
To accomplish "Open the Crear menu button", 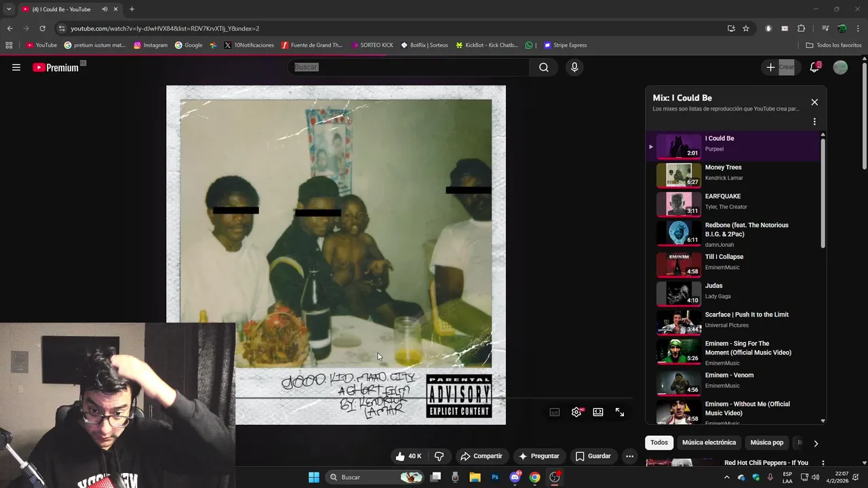I will pos(780,67).
